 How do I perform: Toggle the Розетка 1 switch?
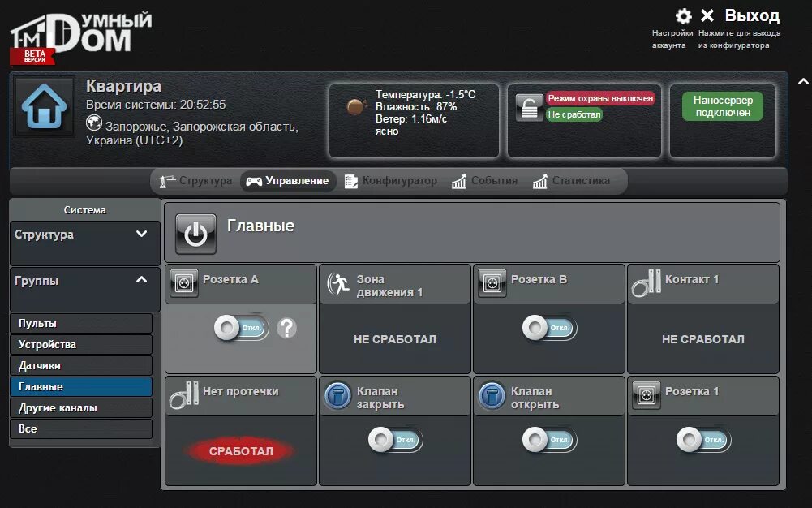click(x=704, y=440)
